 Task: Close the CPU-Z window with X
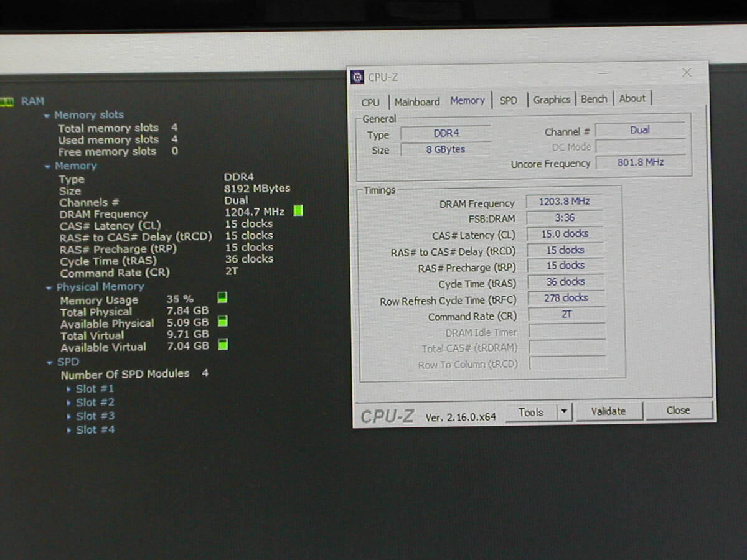coord(687,73)
